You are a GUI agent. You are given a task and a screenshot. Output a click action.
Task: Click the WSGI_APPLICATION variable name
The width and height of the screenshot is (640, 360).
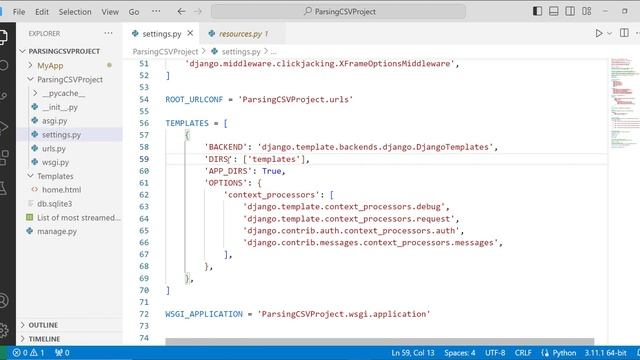pos(204,314)
